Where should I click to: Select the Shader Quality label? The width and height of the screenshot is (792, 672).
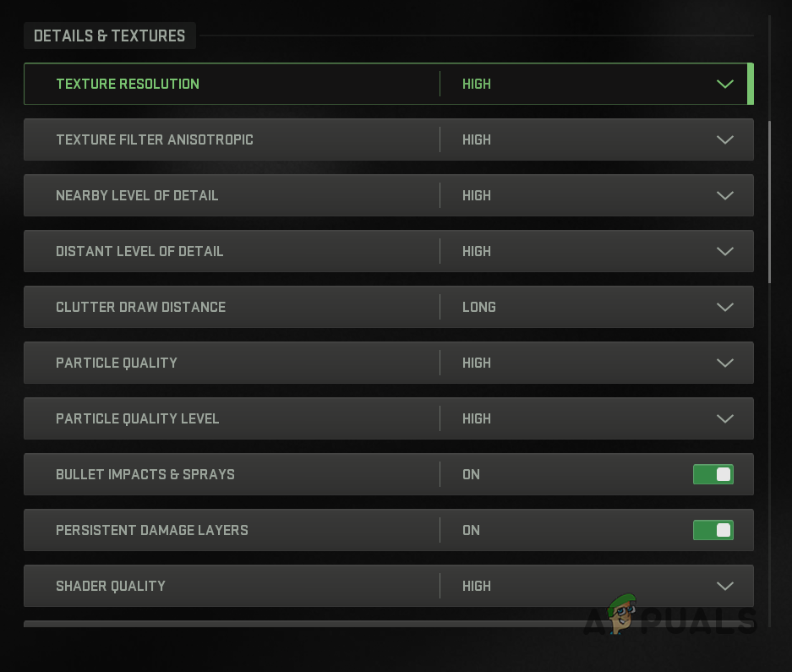pos(111,586)
